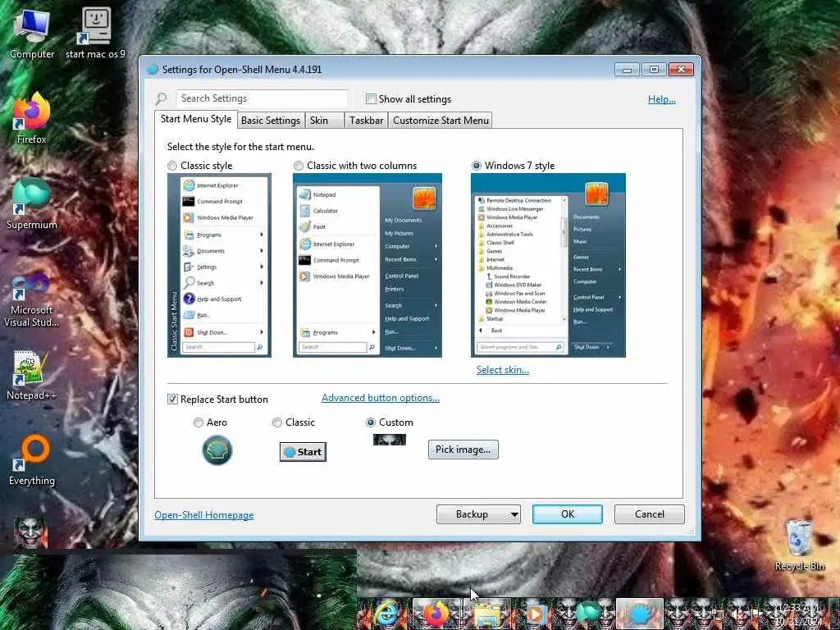Screen dimensions: 840x630
Task: Open the network tray icon
Action: coord(719,615)
